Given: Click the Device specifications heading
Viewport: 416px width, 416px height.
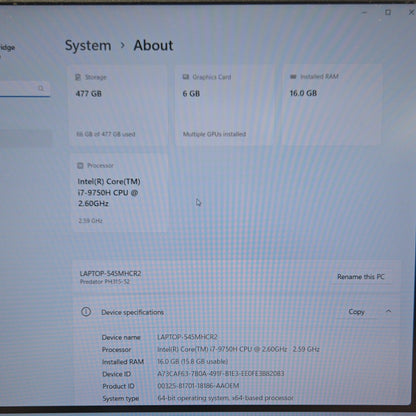Looking at the screenshot, I should pos(132,312).
